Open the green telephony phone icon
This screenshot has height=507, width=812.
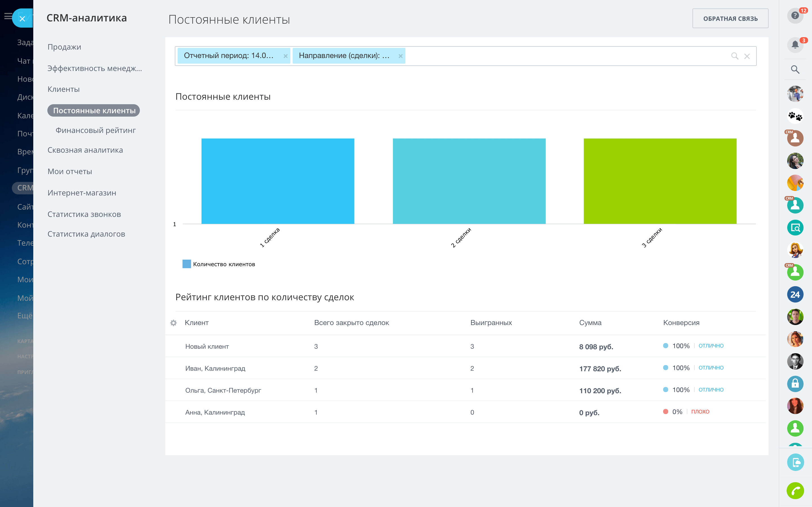pyautogui.click(x=795, y=491)
